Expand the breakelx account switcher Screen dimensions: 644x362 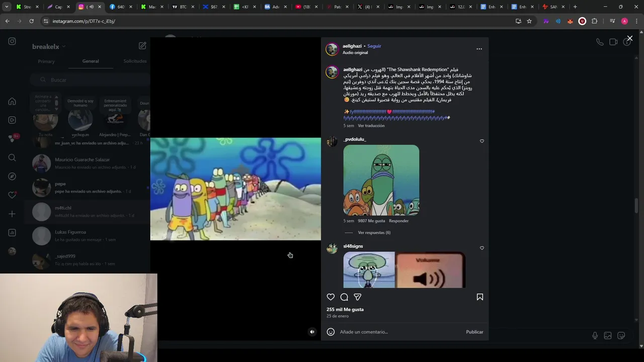[49, 47]
